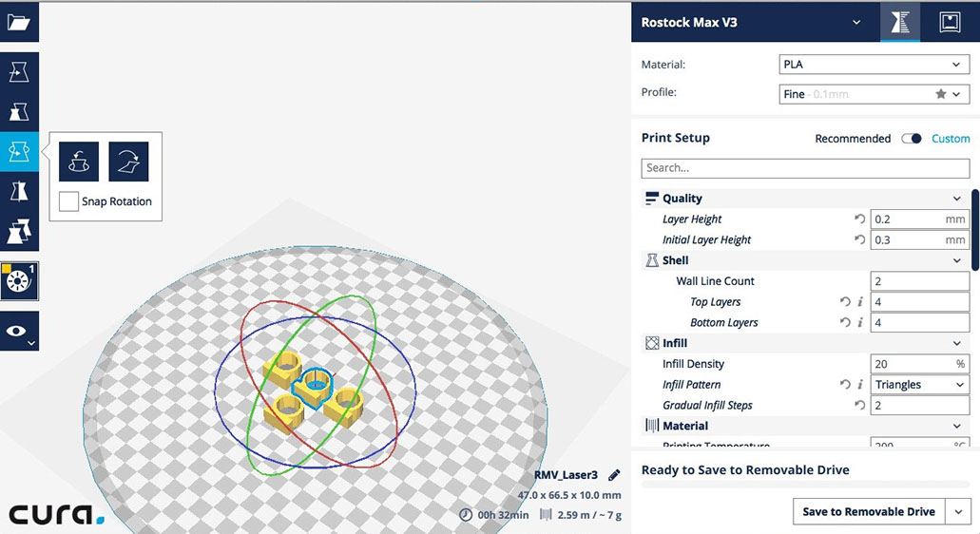Open the Infill Pattern Triangles dropdown
Screen dimensions: 980x534
pyautogui.click(x=920, y=385)
